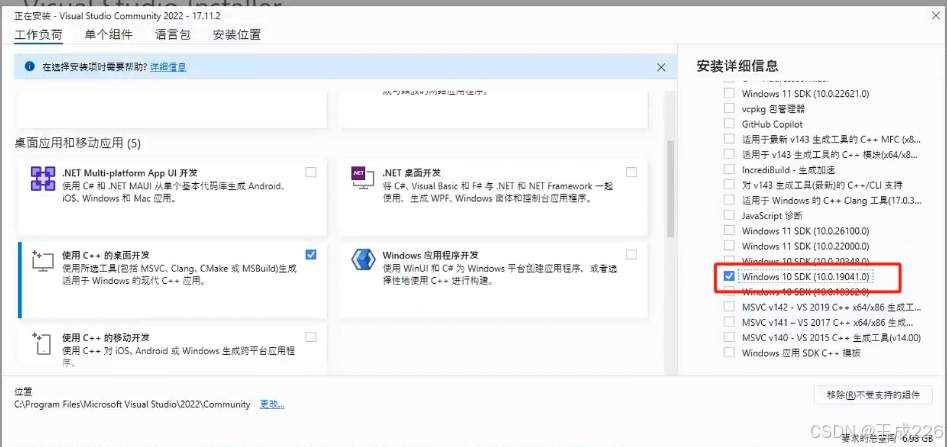Enable the vcpkg 包管理器 component
Viewport: 947px width, 447px height.
click(x=730, y=108)
